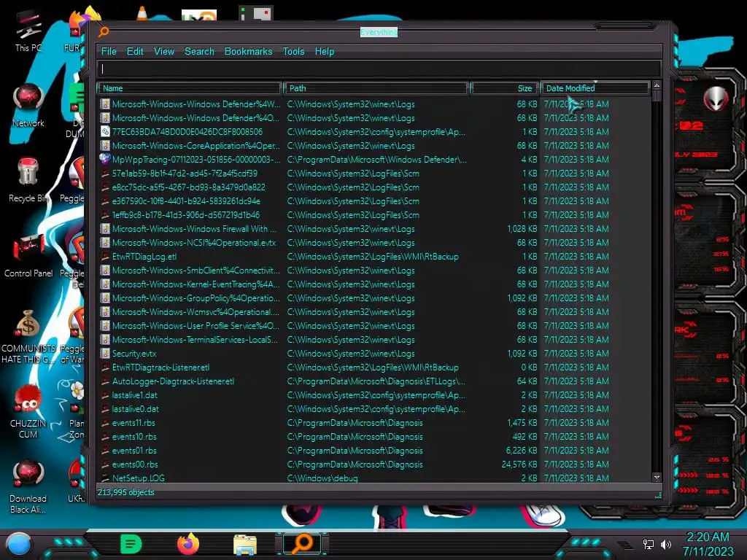Sort results by Date Modified column header

[x=595, y=88]
